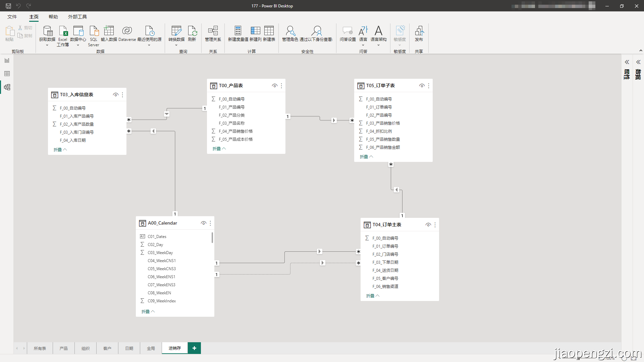The image size is (644, 362).
Task: Expand the data (数据) pane chevron
Action: tap(638, 62)
